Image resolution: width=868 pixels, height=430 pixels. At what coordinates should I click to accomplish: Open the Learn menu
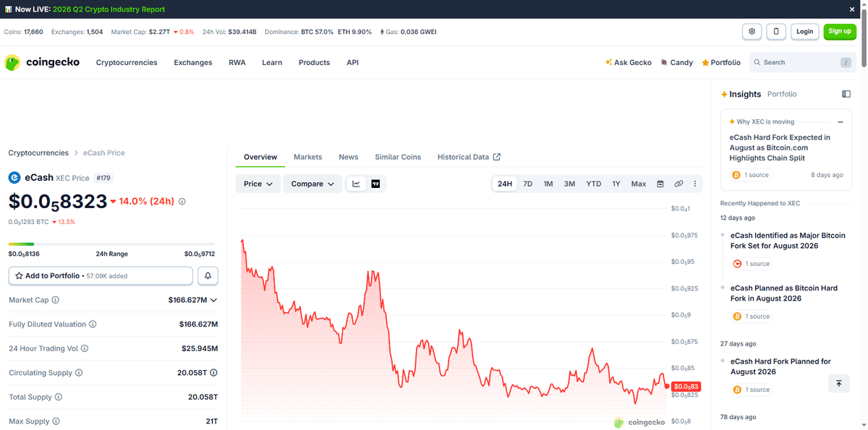pos(272,62)
